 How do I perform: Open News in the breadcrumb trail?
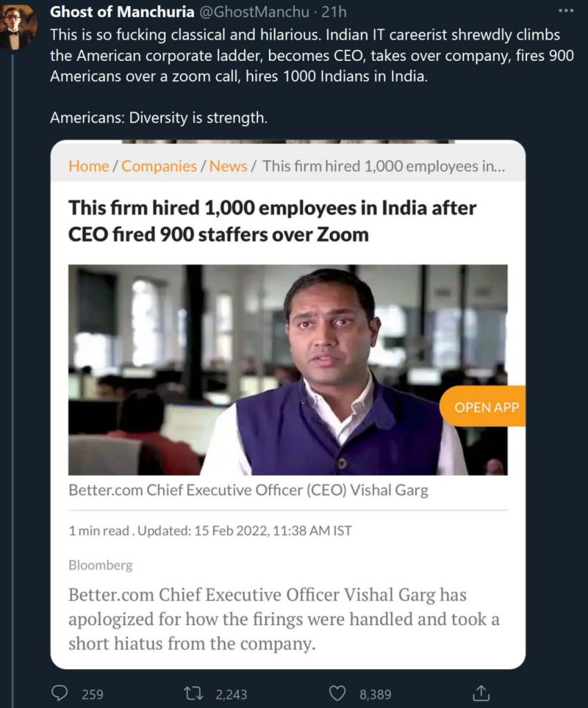click(228, 166)
